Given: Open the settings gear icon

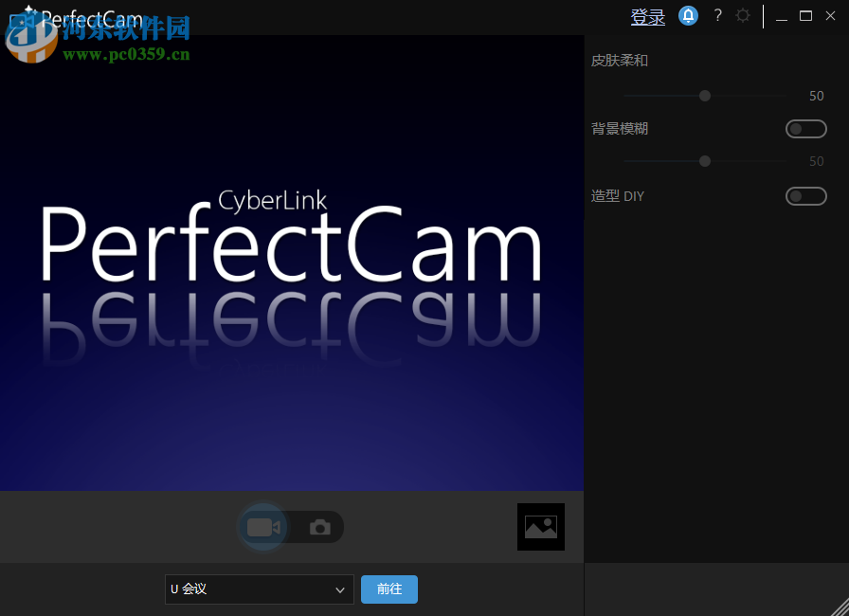Looking at the screenshot, I should point(743,15).
